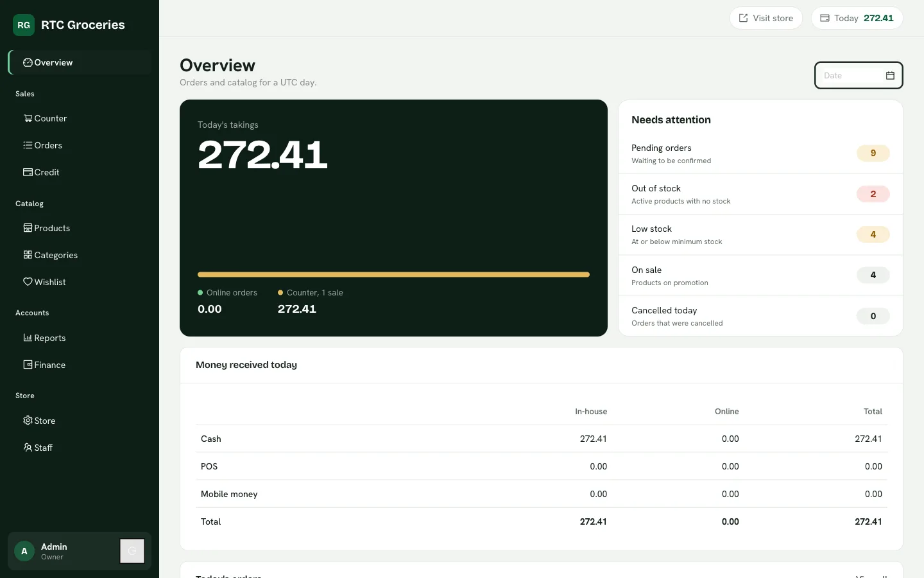This screenshot has width=924, height=578.
Task: Click the Orders list icon
Action: (28, 145)
